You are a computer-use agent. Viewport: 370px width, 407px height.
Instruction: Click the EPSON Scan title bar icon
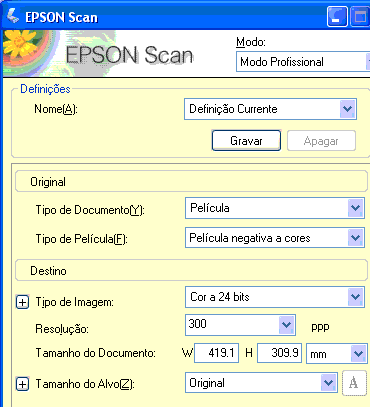coord(13,15)
